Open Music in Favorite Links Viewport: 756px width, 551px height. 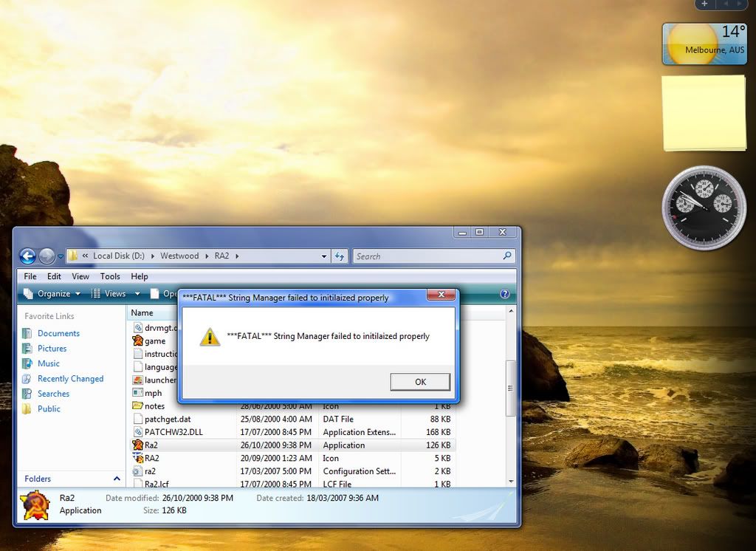coord(49,363)
